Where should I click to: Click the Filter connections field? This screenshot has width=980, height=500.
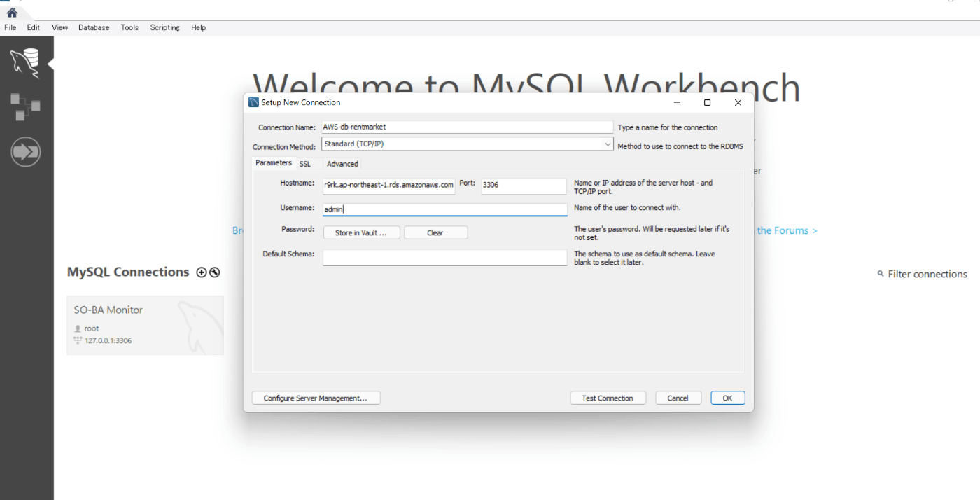pos(927,274)
